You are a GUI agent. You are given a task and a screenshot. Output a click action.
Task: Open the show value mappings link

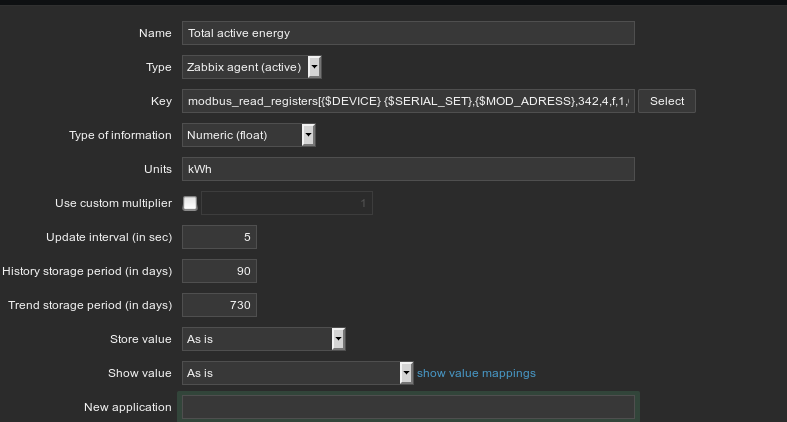tap(476, 373)
